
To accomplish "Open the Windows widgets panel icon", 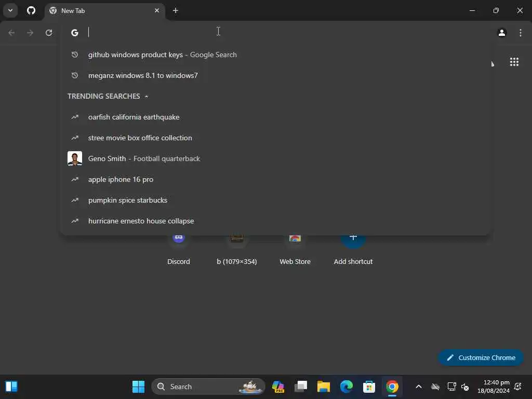I will [11, 387].
